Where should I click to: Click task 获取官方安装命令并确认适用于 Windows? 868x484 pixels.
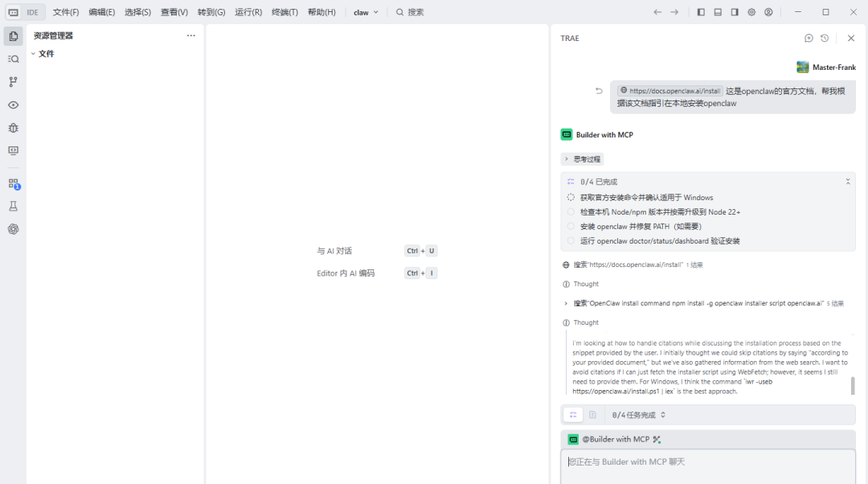[646, 198]
